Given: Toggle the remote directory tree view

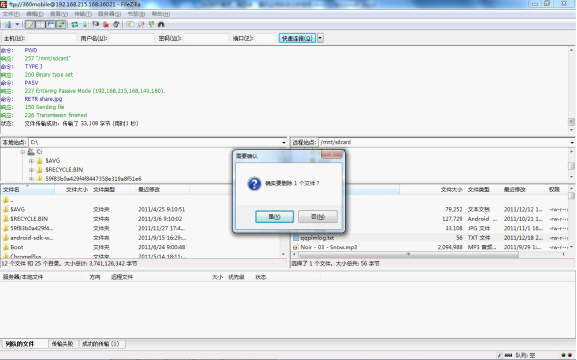Looking at the screenshot, I should 50,25.
